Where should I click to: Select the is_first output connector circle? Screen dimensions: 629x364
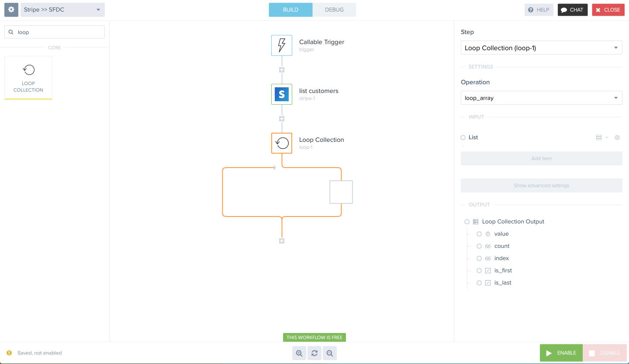coord(479,271)
